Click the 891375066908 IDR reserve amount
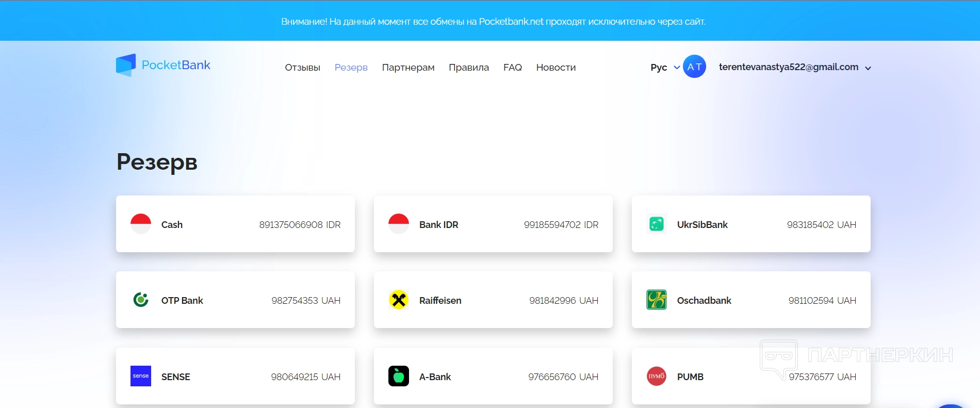 click(x=300, y=224)
